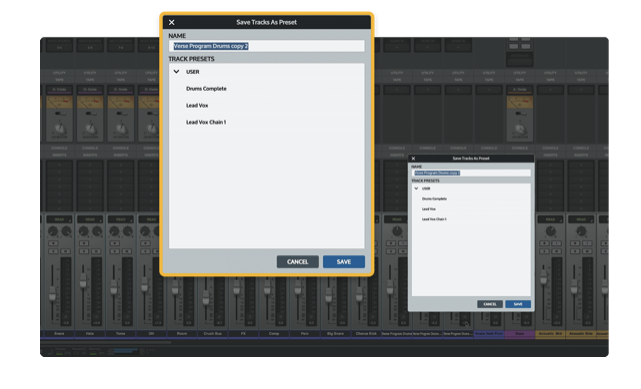
Task: Select the Acoustic Side track name label
Action: [581, 334]
